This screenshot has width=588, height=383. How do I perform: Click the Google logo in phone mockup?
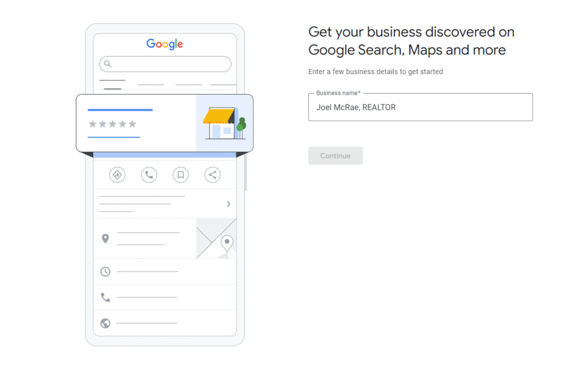(165, 44)
